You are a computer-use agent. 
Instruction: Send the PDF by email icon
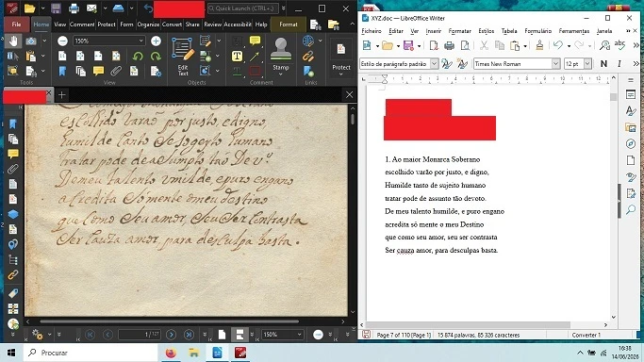91,8
